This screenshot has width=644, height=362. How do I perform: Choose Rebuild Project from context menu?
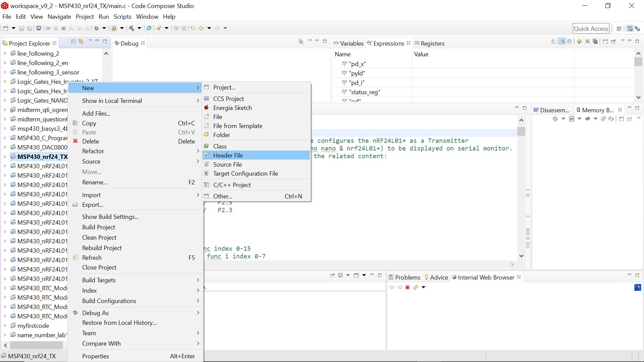pos(136,248)
